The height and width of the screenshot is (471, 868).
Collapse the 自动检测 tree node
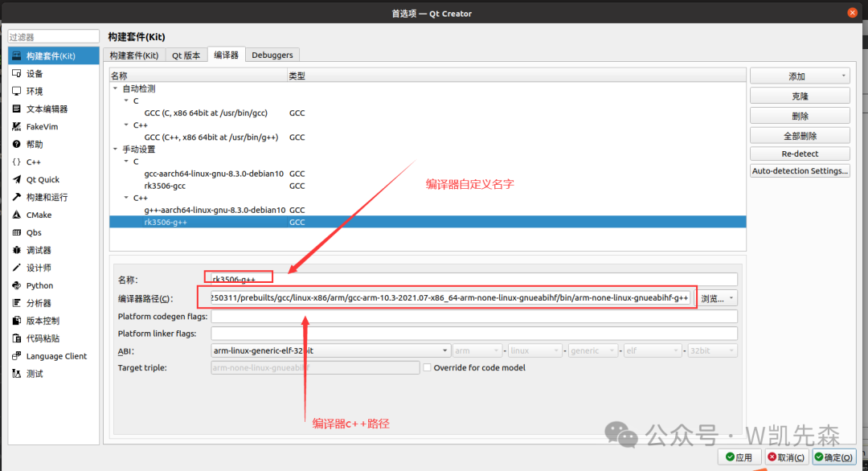tap(115, 88)
